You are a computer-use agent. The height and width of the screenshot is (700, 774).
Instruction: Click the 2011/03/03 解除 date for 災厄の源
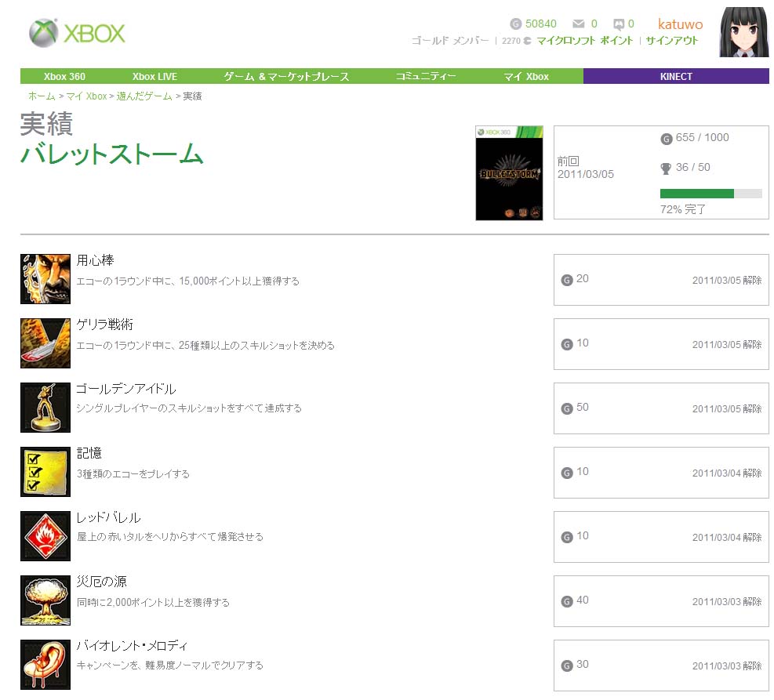(x=727, y=601)
